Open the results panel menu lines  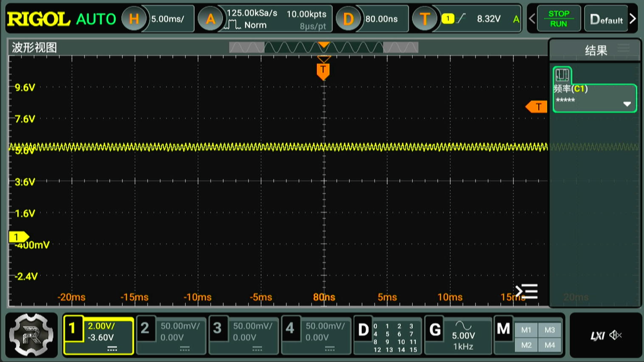[624, 48]
